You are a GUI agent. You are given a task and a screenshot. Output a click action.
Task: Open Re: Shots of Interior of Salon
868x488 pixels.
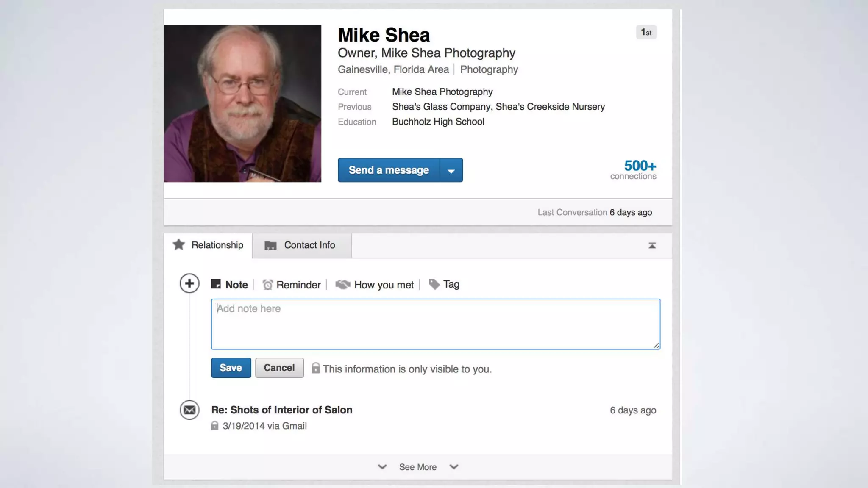pyautogui.click(x=281, y=410)
